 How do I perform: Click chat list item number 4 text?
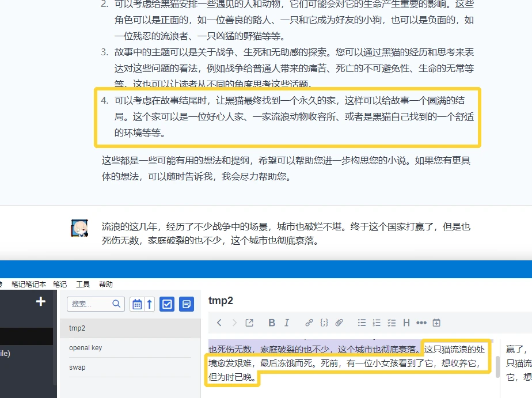pos(294,117)
